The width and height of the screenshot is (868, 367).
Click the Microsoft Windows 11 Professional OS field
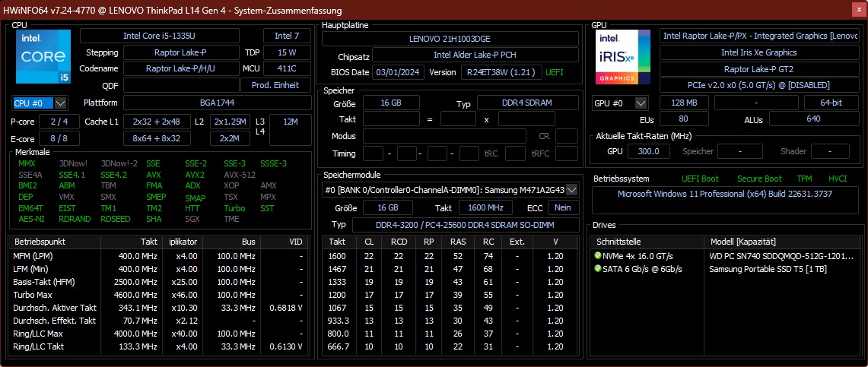[725, 200]
